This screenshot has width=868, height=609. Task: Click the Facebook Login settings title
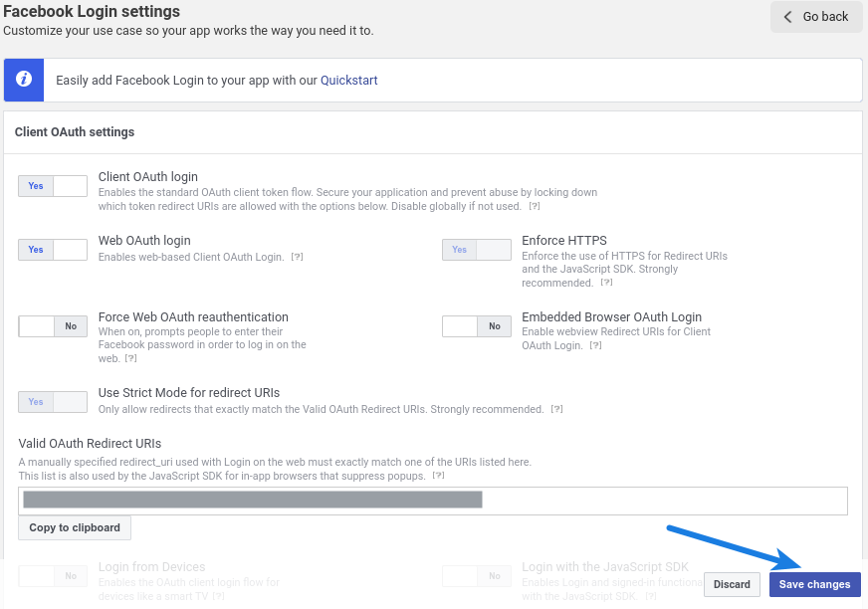92,11
